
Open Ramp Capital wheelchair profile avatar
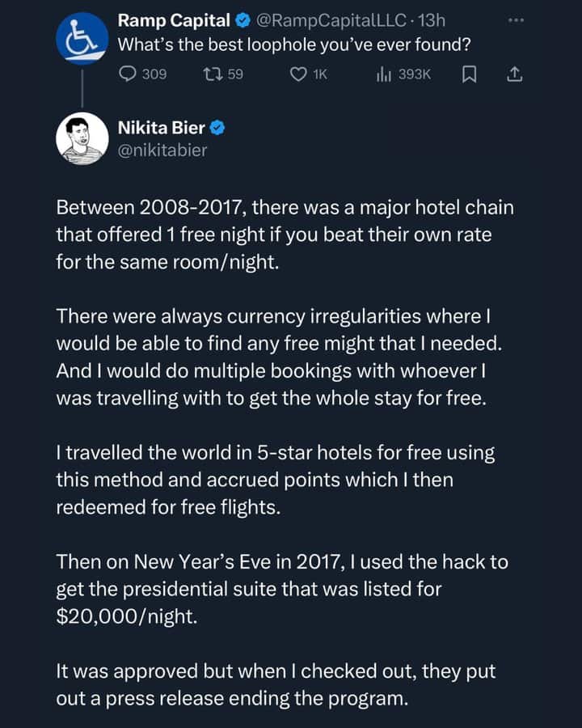point(82,39)
